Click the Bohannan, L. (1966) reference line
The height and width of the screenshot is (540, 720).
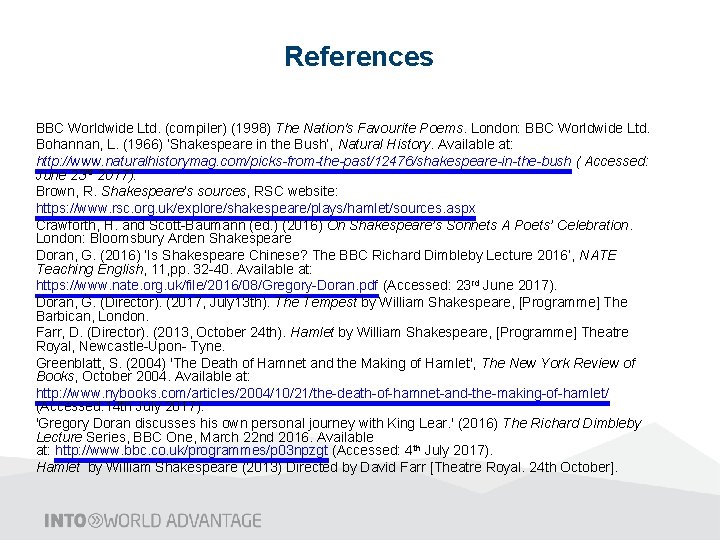tap(274, 144)
